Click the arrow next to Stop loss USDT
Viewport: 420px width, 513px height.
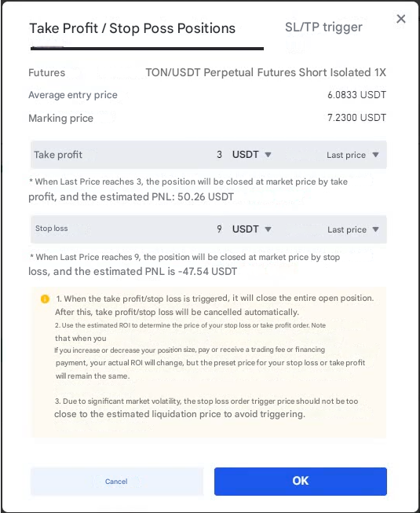coord(268,229)
